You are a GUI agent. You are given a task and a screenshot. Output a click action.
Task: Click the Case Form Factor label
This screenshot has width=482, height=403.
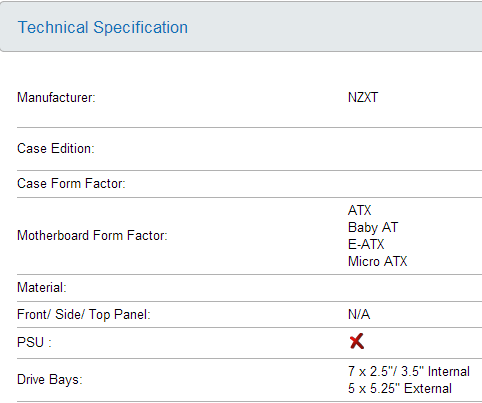tap(71, 184)
